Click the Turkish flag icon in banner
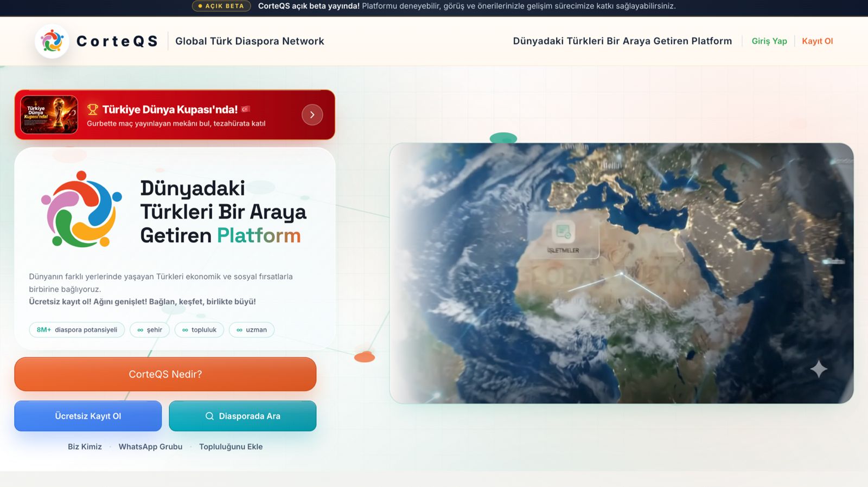This screenshot has height=487, width=868. coord(246,109)
